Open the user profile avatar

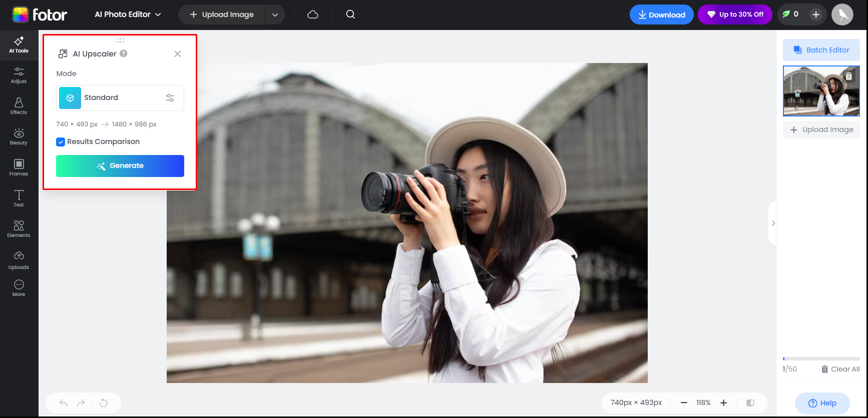[x=842, y=14]
